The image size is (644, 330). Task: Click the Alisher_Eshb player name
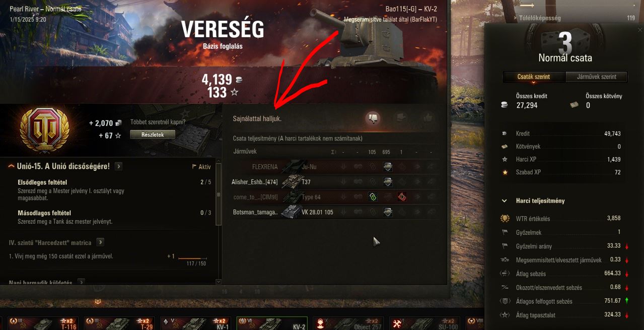click(x=255, y=182)
